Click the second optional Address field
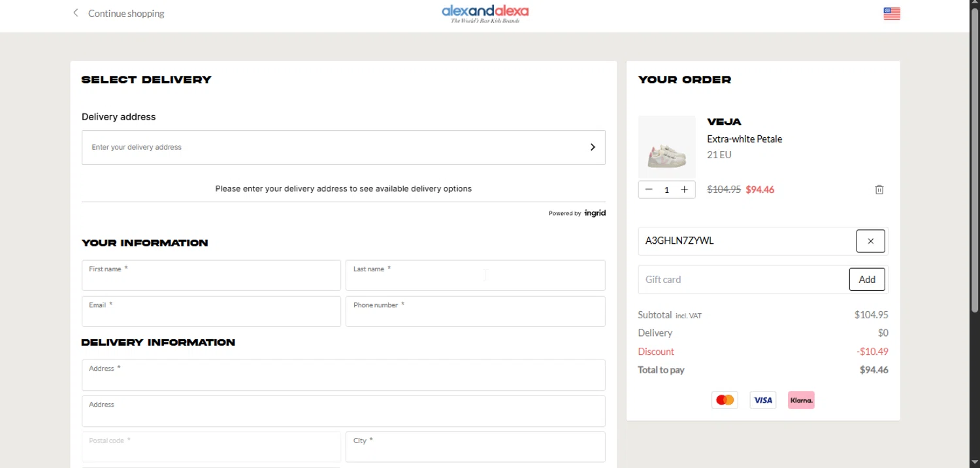980x468 pixels. pos(344,411)
